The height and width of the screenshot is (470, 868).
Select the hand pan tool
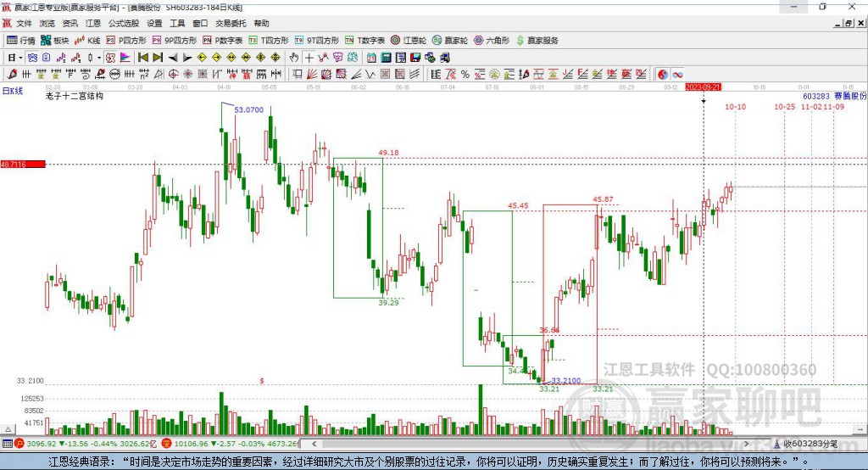(294, 58)
